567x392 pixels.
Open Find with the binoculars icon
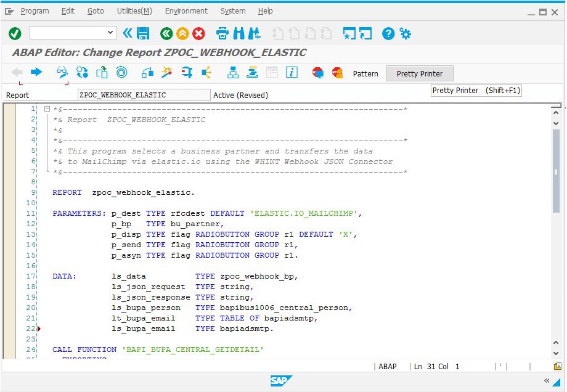239,34
